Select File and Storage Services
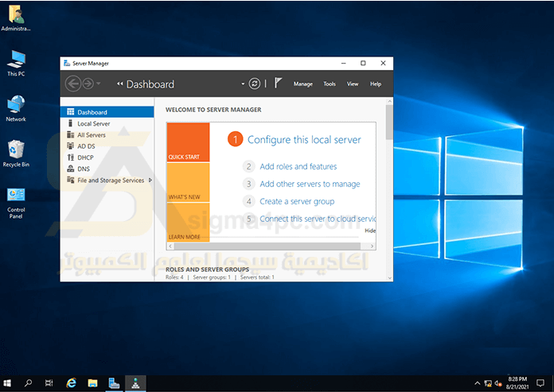 click(107, 180)
